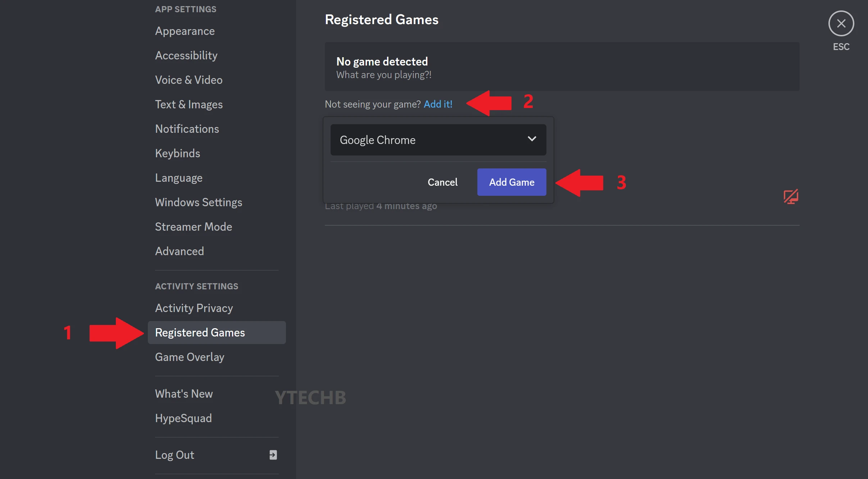Click the Add it! link
Image resolution: width=868 pixels, height=479 pixels.
[x=437, y=104]
